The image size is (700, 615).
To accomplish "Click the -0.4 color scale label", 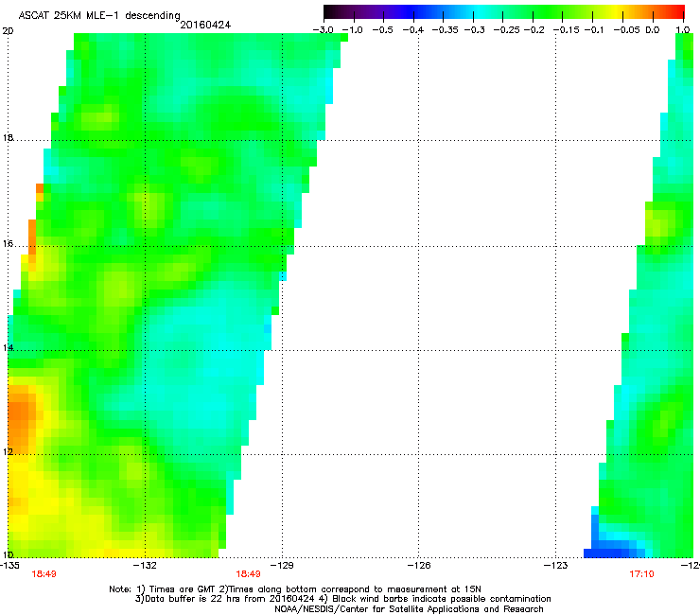I will point(413,30).
